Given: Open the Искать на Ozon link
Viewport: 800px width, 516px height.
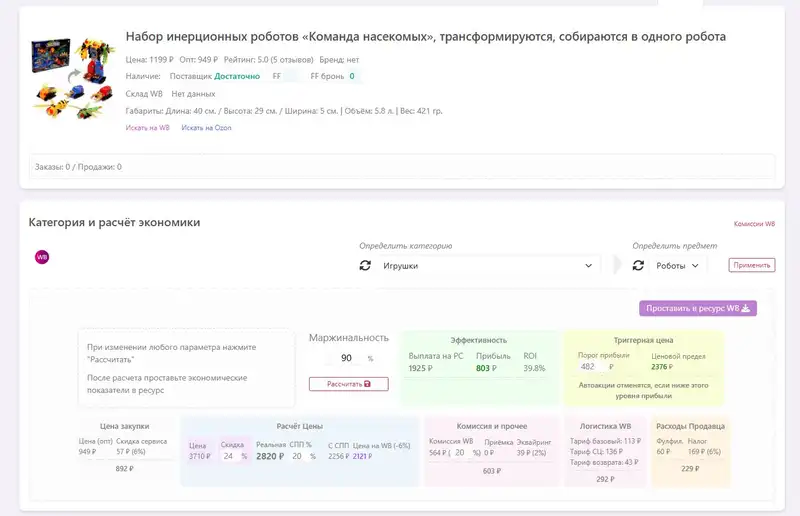Looking at the screenshot, I should 206,128.
